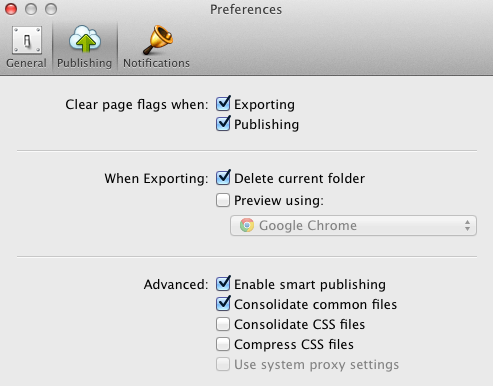Uncheck Consolidate common files
Screen dimensions: 493x386
coord(223,304)
